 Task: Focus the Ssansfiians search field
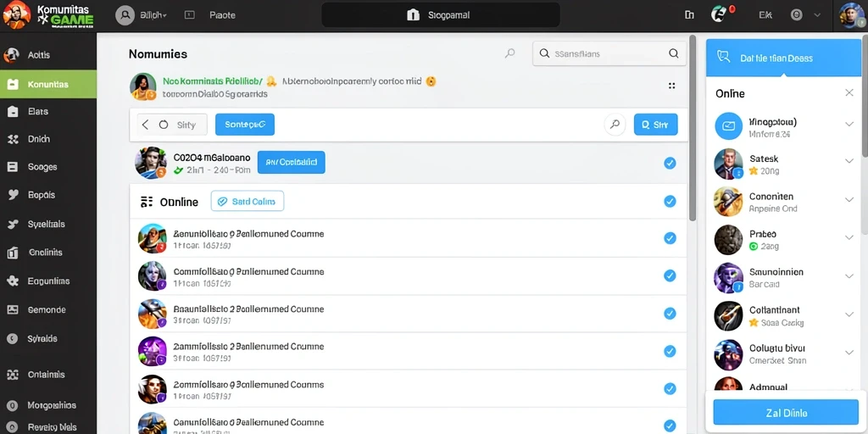609,53
